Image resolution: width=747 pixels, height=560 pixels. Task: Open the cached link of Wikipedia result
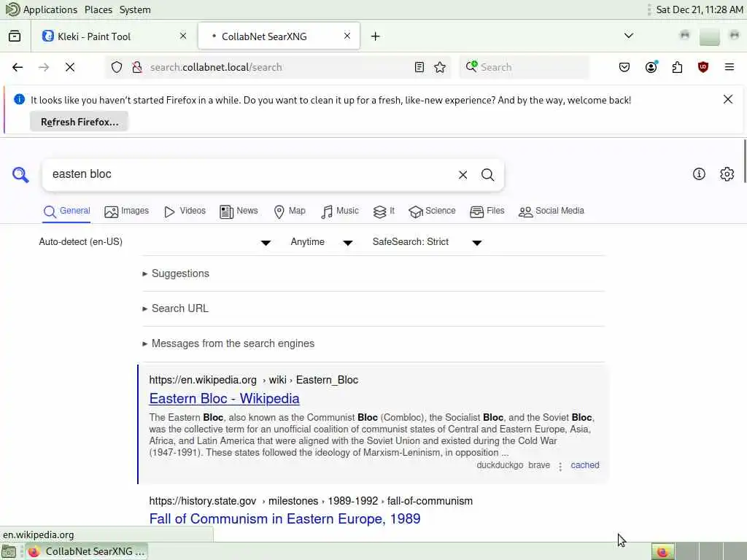585,465
